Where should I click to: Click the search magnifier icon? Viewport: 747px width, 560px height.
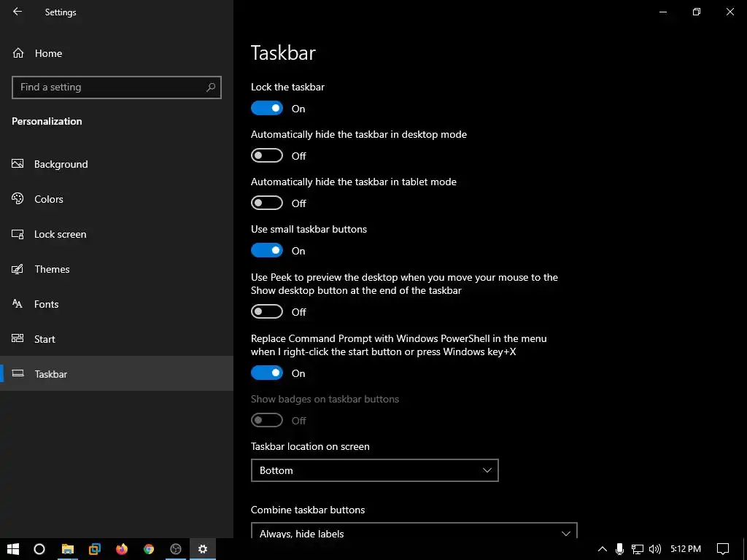click(211, 87)
